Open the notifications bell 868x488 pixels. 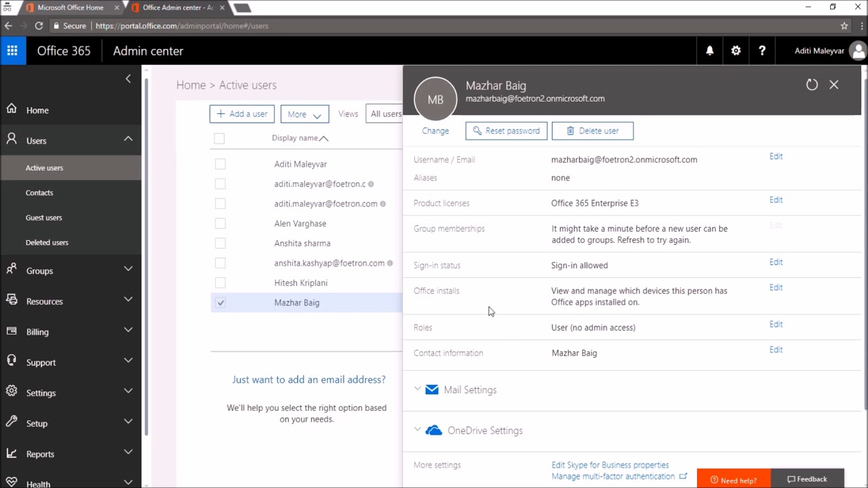coord(710,51)
